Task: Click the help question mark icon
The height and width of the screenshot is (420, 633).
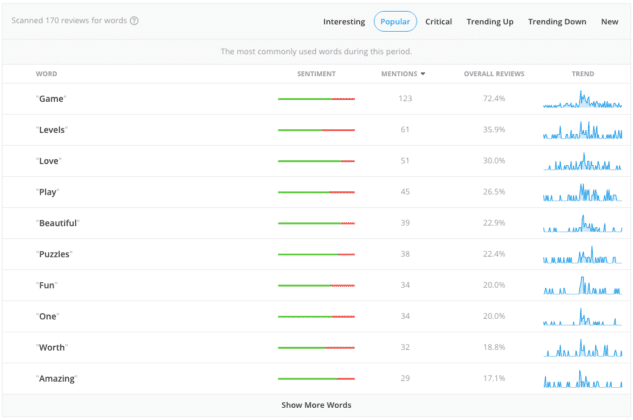Action: tap(134, 21)
